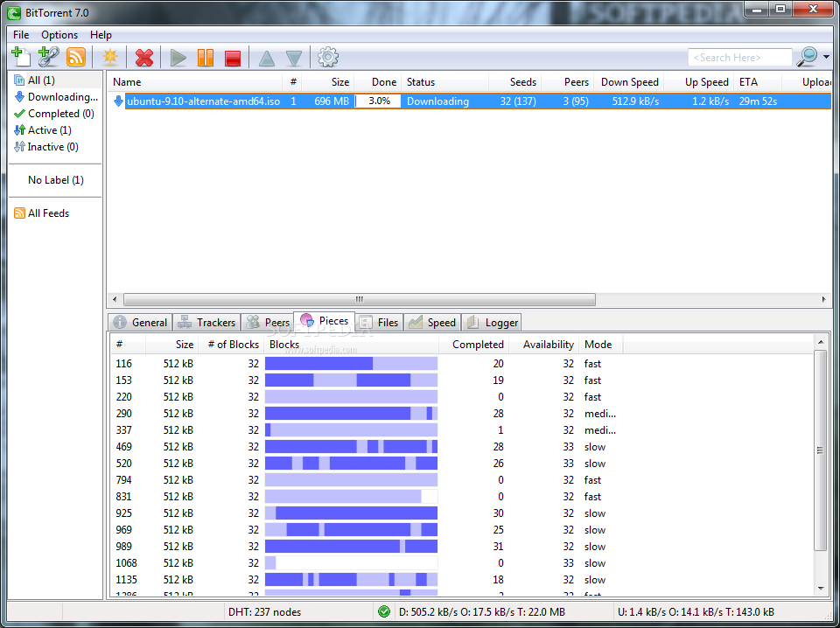Switch to the Trackers tab
Image resolution: width=840 pixels, height=628 pixels.
click(x=206, y=322)
